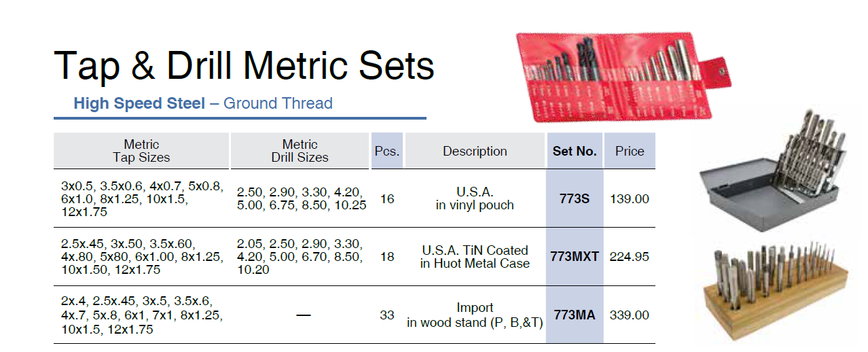The image size is (868, 352).
Task: Click the TiN Coated Huot Metal Case description
Action: 475,257
